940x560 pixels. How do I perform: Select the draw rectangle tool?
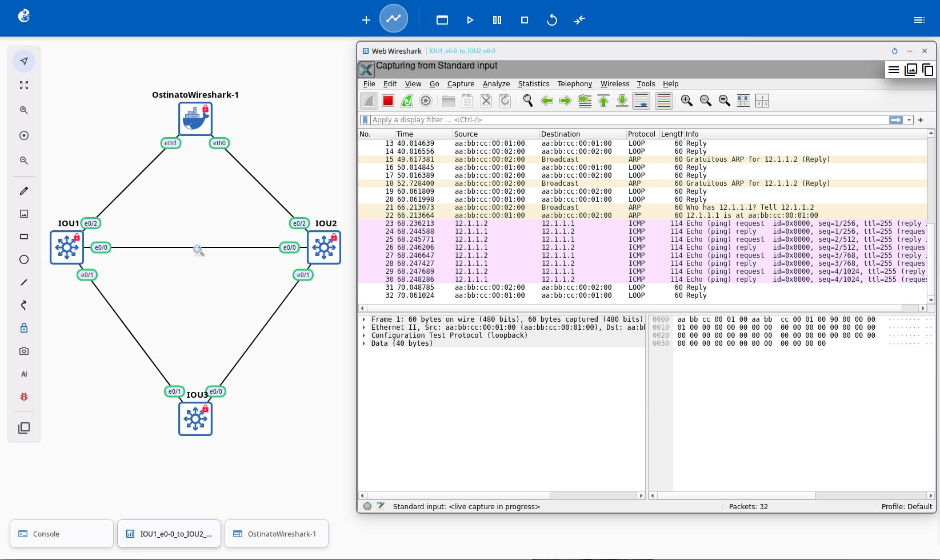coord(24,237)
